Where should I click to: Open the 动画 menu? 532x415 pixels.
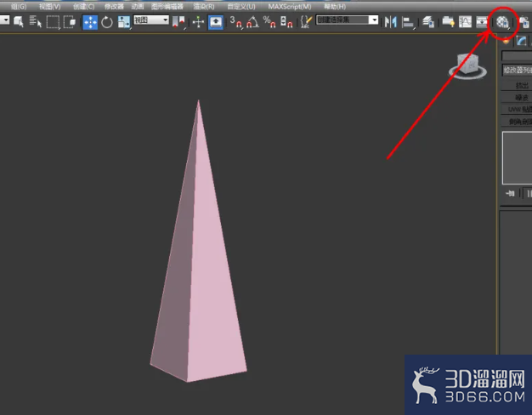pos(138,7)
